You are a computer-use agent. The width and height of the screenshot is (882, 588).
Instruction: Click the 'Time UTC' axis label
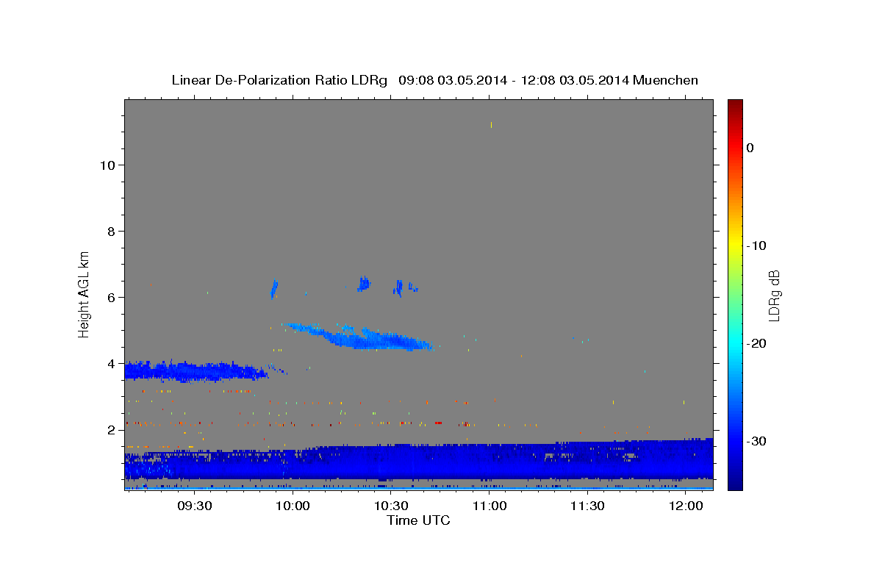[x=418, y=520]
